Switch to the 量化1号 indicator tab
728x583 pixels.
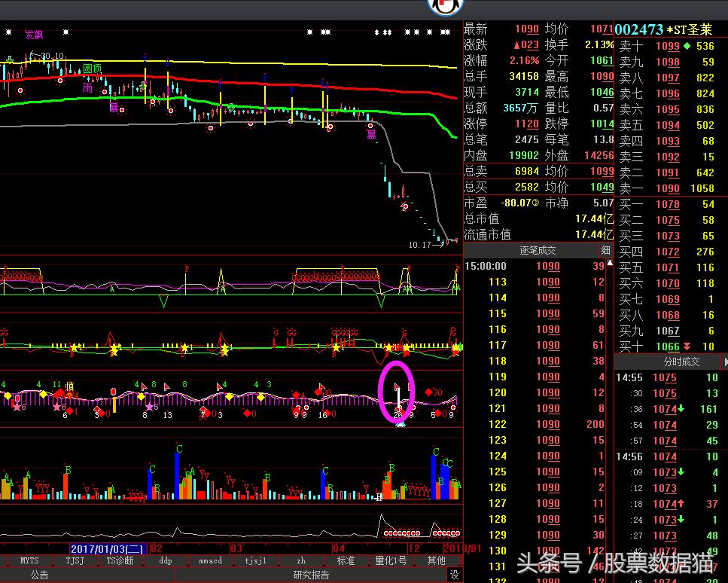tap(391, 560)
